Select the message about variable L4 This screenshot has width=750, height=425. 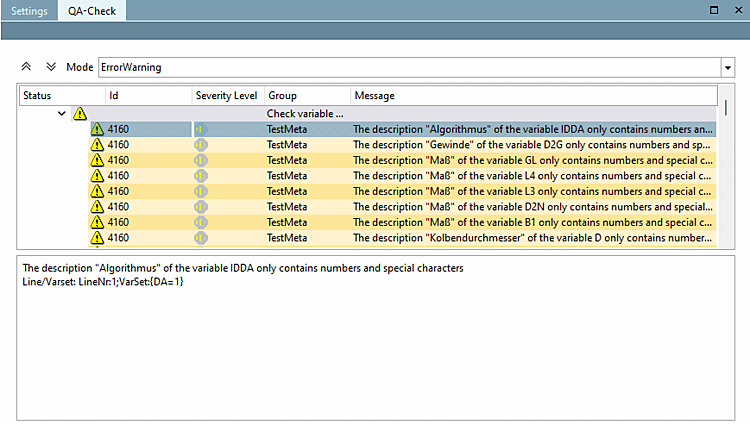tap(532, 175)
